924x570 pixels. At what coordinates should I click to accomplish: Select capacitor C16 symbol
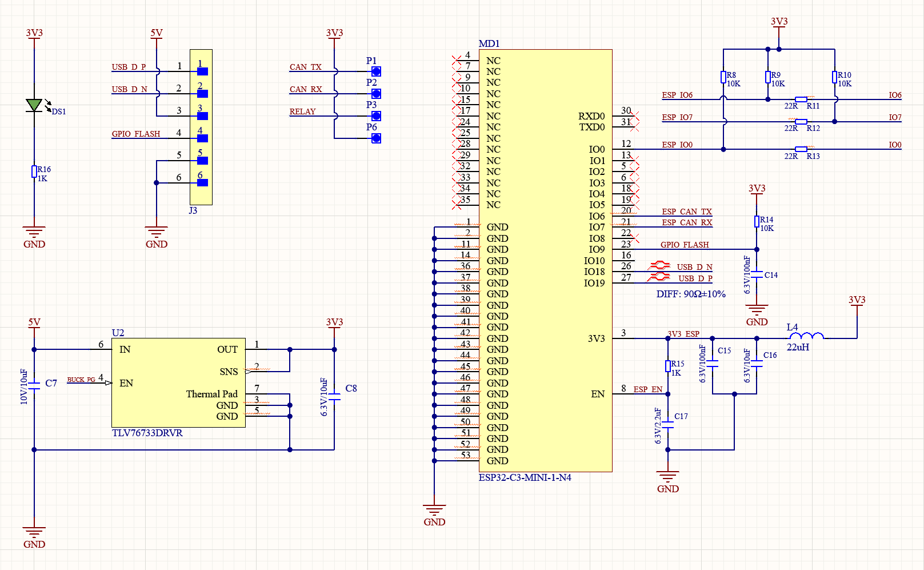[x=757, y=364]
